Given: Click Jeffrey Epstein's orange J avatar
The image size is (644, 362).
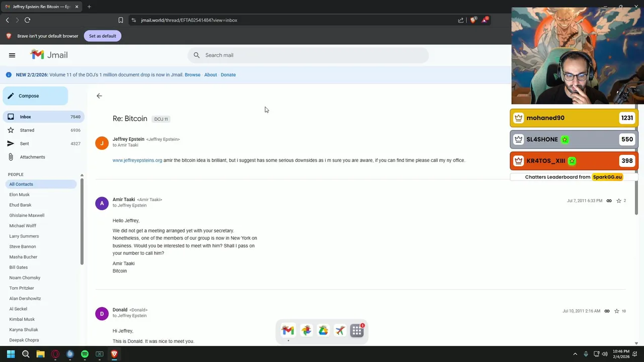Looking at the screenshot, I should click(x=102, y=143).
